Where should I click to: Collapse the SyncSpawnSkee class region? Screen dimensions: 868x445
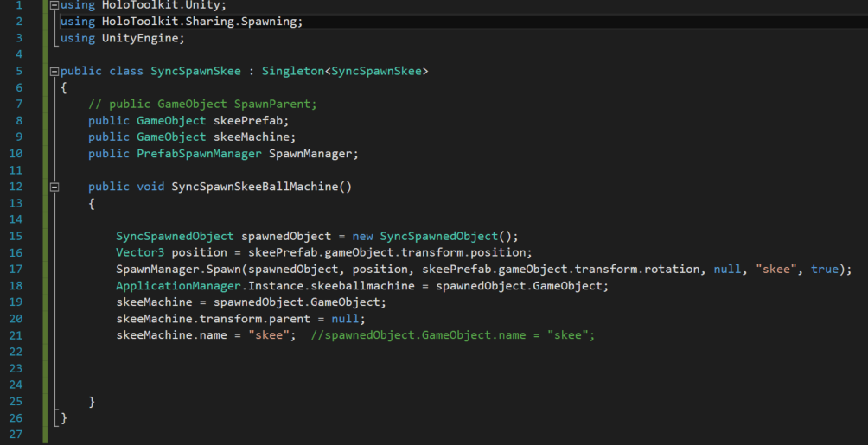coord(54,71)
